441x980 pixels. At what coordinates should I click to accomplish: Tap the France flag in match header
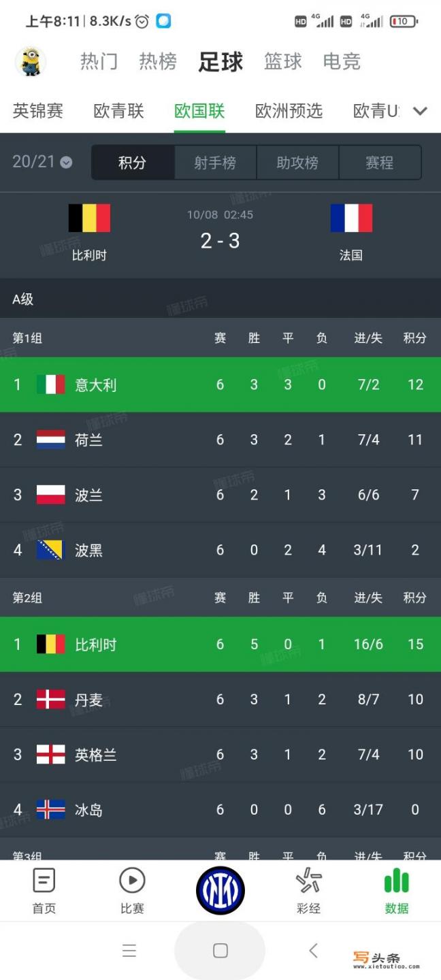pyautogui.click(x=351, y=218)
